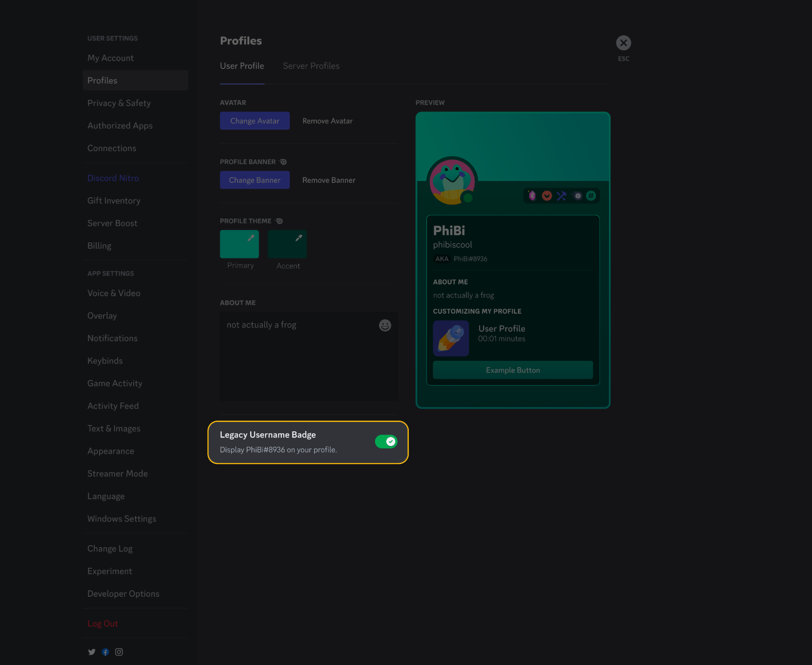The width and height of the screenshot is (812, 665).
Task: Click the ghost badge icon on profile
Action: tap(577, 195)
